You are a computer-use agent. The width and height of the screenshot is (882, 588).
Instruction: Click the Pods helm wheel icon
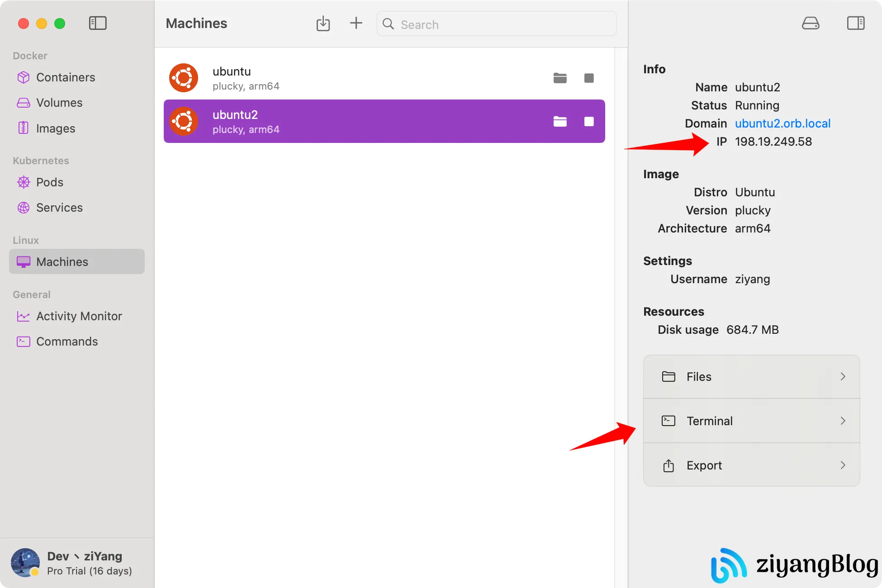click(24, 182)
